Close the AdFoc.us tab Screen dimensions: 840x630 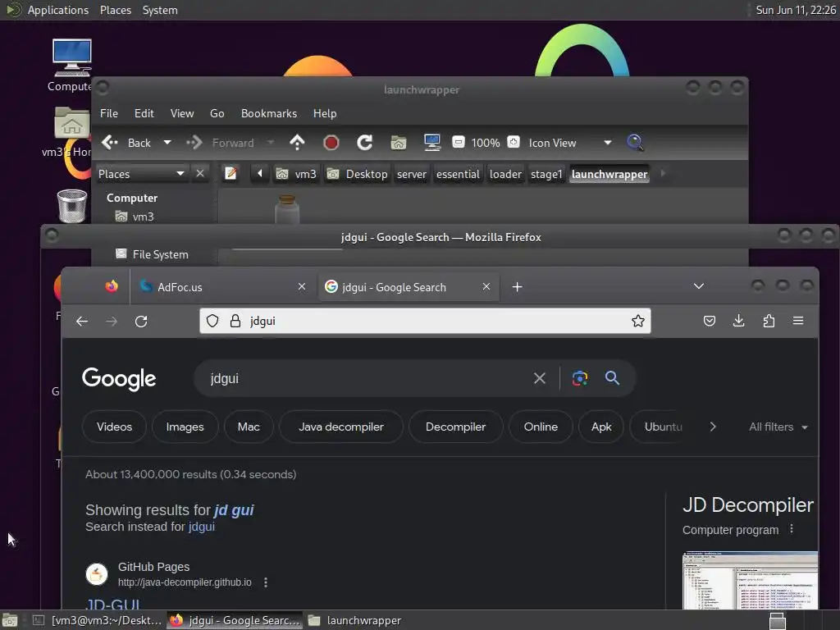pyautogui.click(x=302, y=286)
